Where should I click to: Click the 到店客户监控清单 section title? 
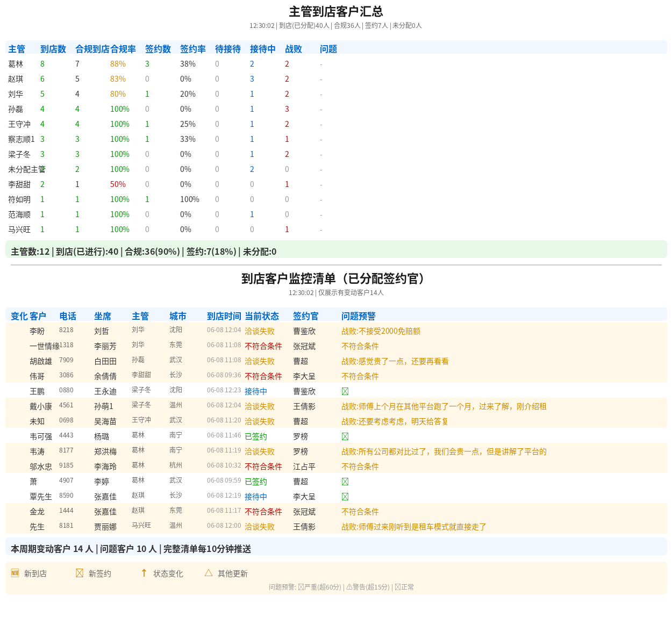(x=336, y=278)
